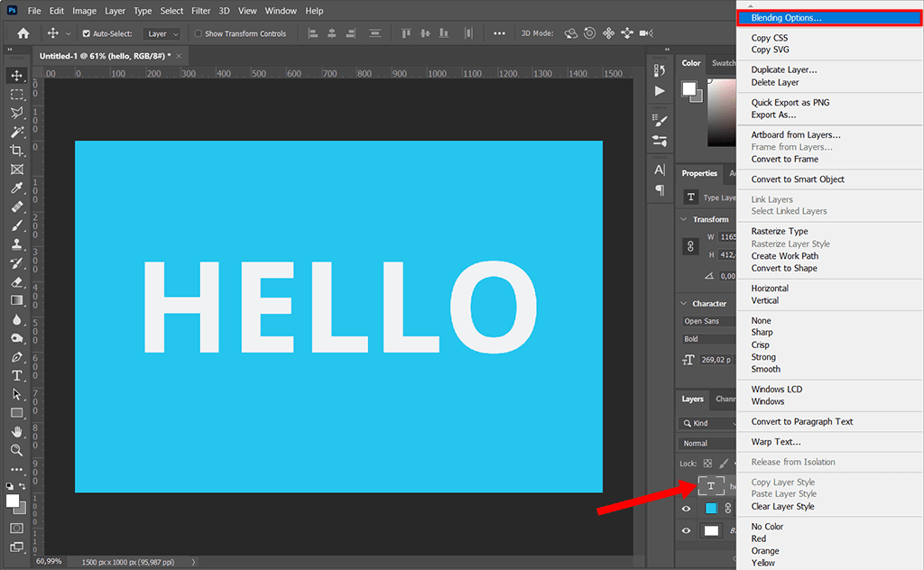Image resolution: width=924 pixels, height=570 pixels.
Task: Close the Untitled-1 document tab
Action: (x=179, y=56)
